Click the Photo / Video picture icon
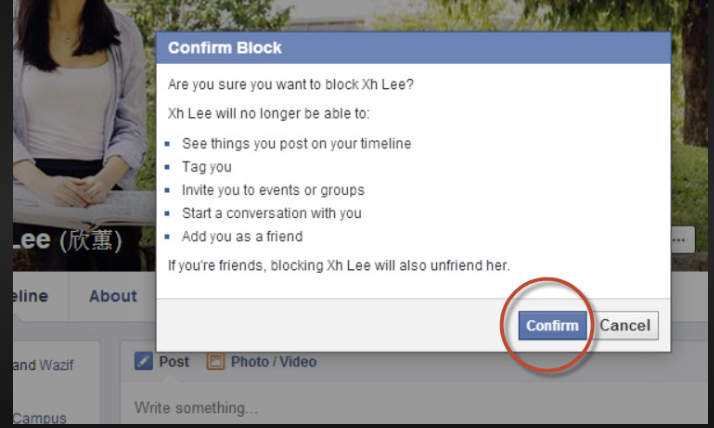The height and width of the screenshot is (428, 714). click(215, 362)
